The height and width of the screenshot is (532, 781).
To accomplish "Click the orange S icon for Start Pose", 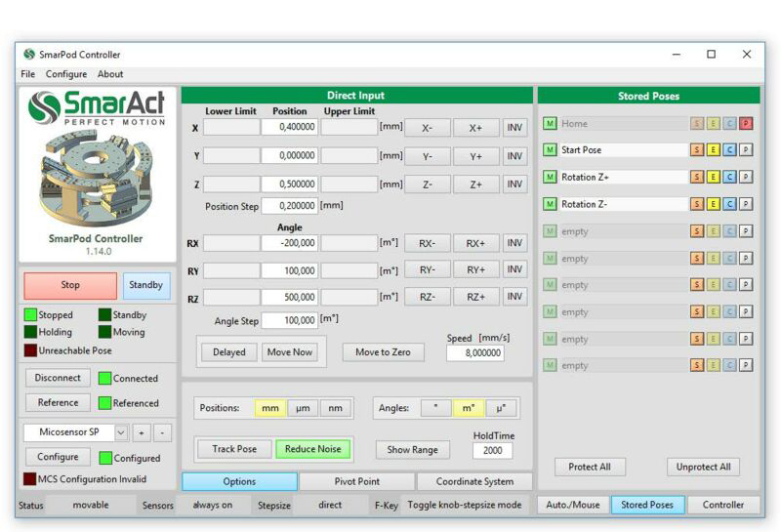I will click(x=697, y=149).
